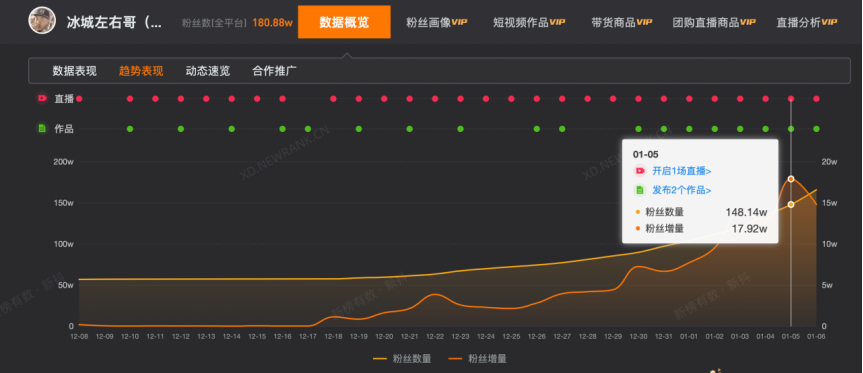Click the 01-01 date label on axis
Image resolution: width=863 pixels, height=373 pixels.
pos(689,336)
